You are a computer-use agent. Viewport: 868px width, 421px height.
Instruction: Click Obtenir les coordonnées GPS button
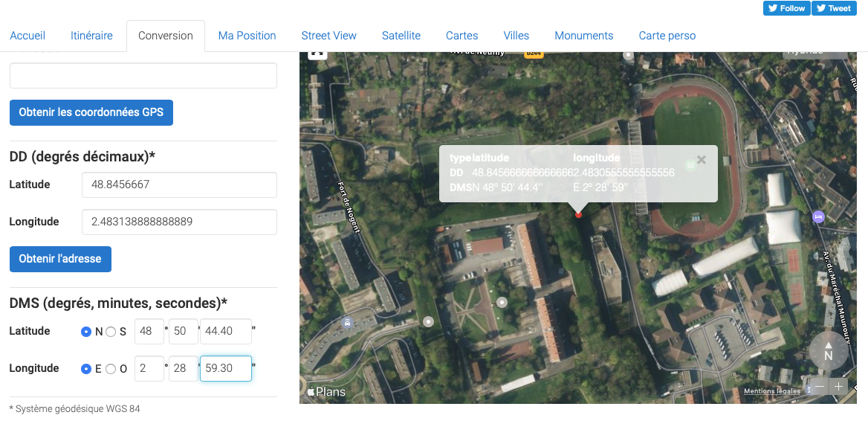coord(91,112)
